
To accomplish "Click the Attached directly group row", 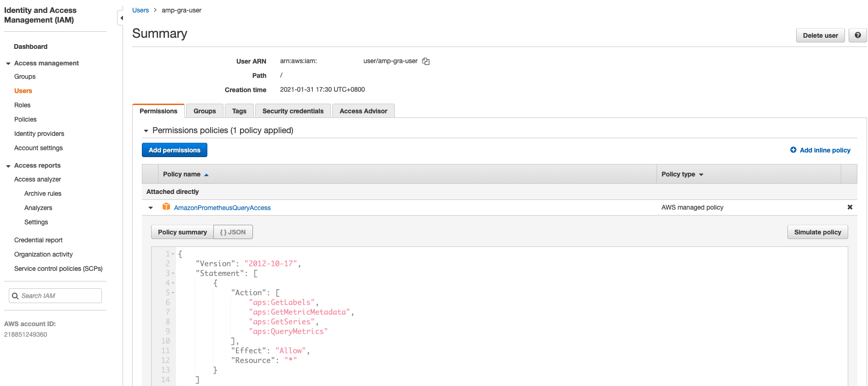I will (499, 192).
